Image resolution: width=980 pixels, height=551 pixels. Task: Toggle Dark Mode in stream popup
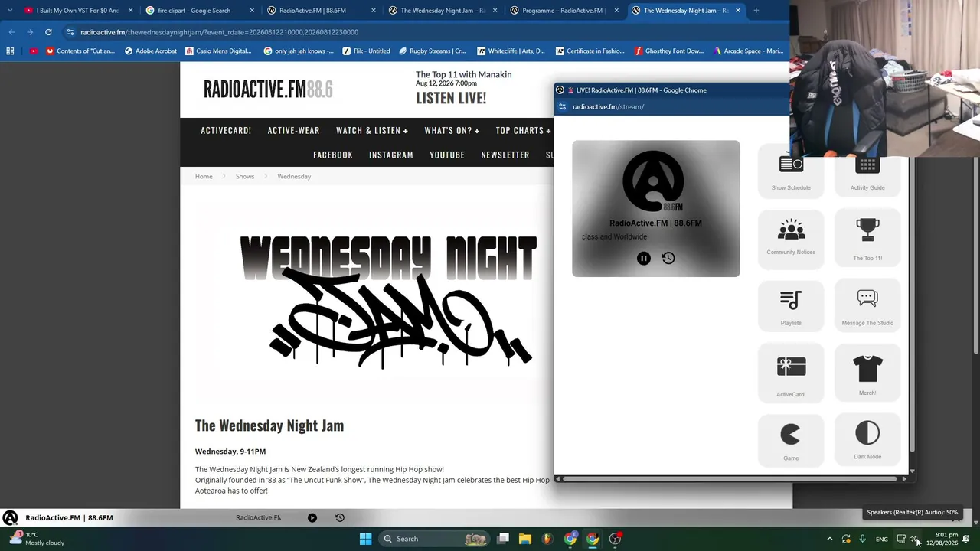(867, 440)
